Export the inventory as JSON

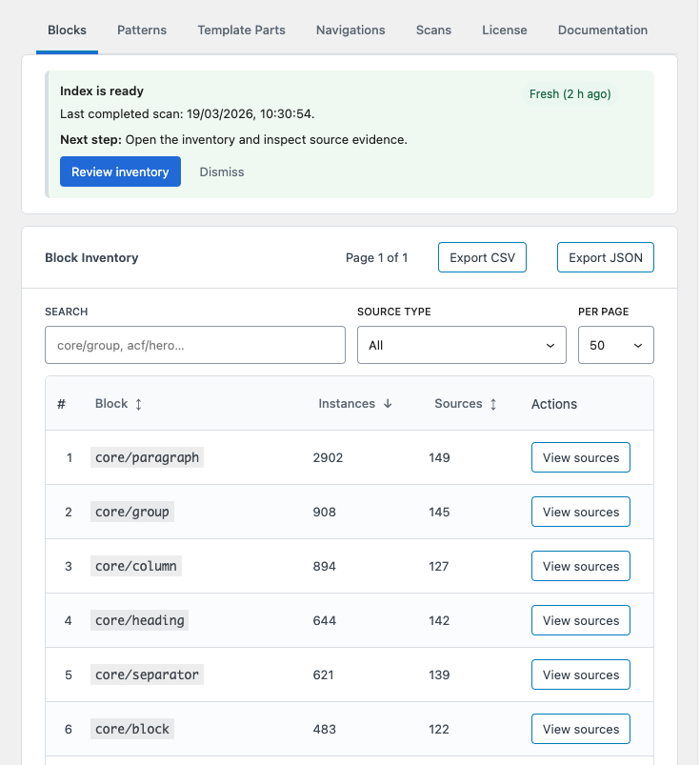click(x=605, y=256)
